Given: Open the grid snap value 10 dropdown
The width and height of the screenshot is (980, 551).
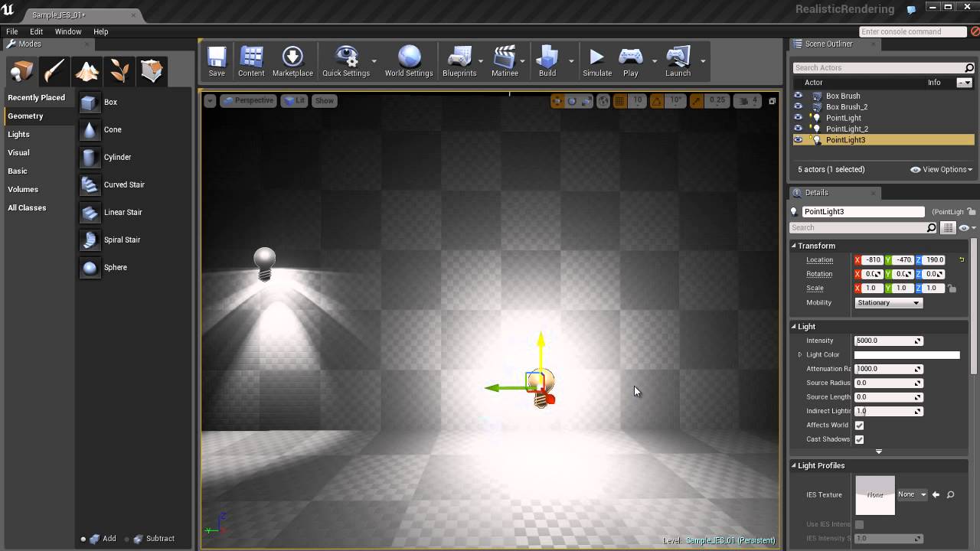Looking at the screenshot, I should click(637, 101).
